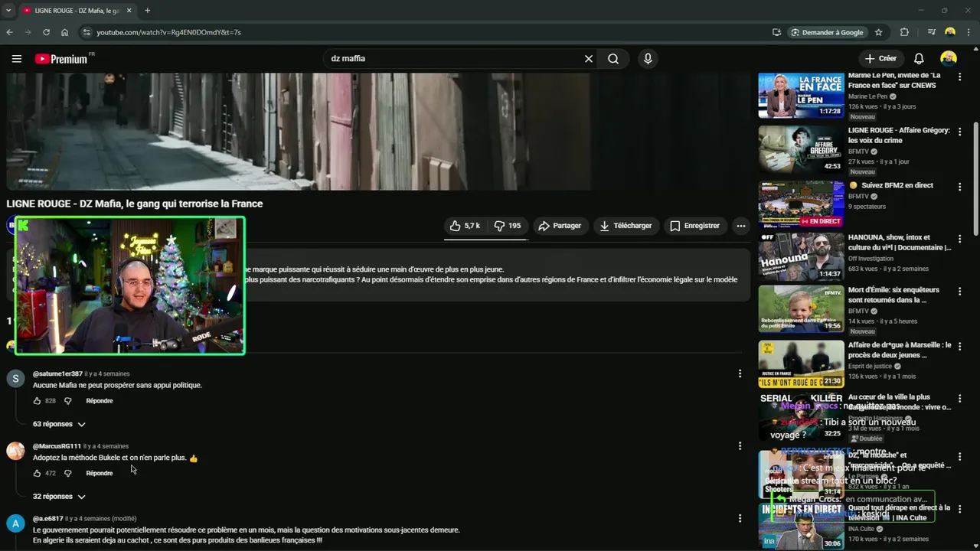Open the BFM2 EN DIRECT live thumbnail
This screenshot has width=980, height=551.
801,204
